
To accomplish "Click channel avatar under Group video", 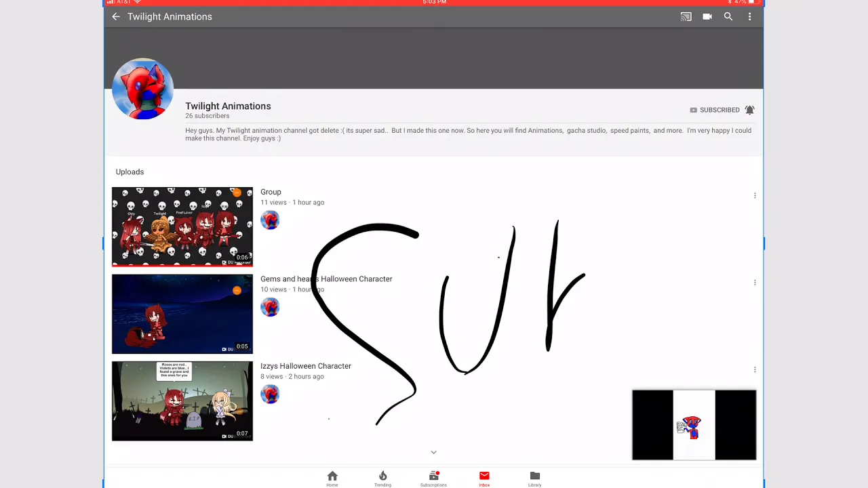I will 270,220.
